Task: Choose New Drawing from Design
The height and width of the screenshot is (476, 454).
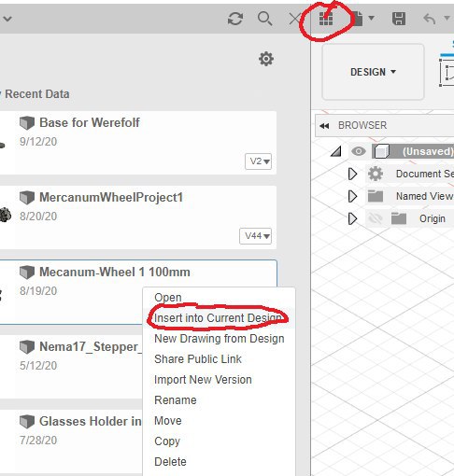Action: click(219, 339)
